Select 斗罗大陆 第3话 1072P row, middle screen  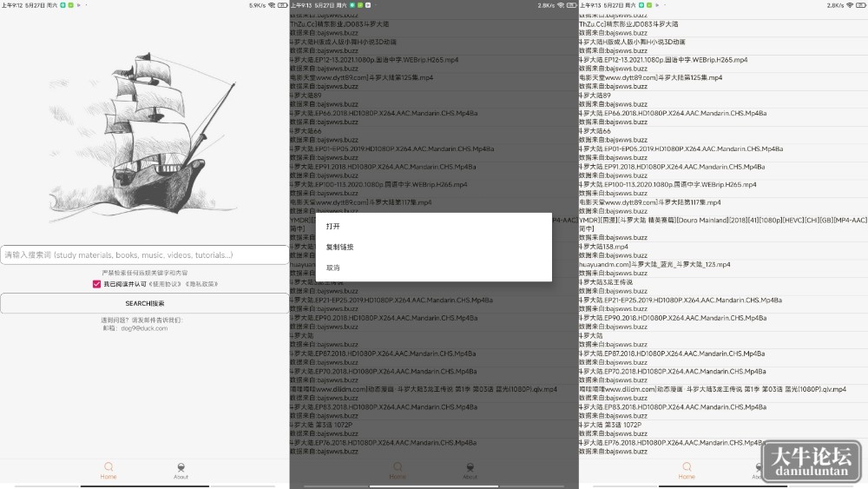(x=434, y=429)
